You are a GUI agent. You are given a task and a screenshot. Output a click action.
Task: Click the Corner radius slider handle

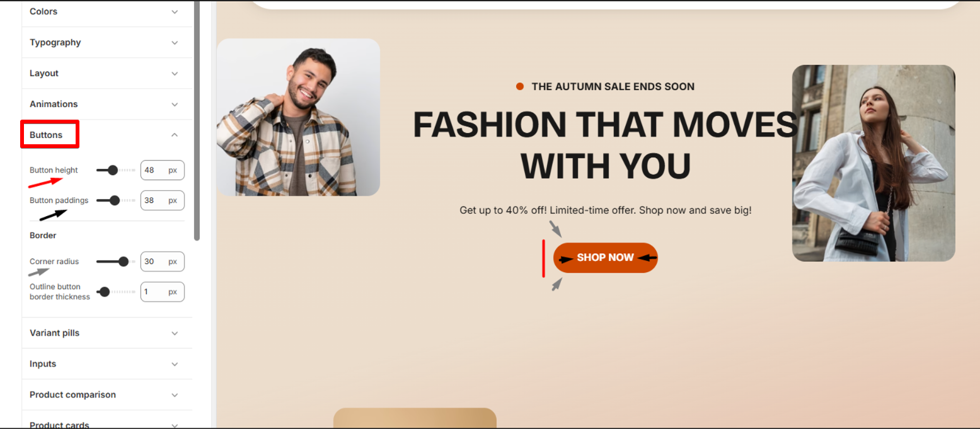coord(124,261)
